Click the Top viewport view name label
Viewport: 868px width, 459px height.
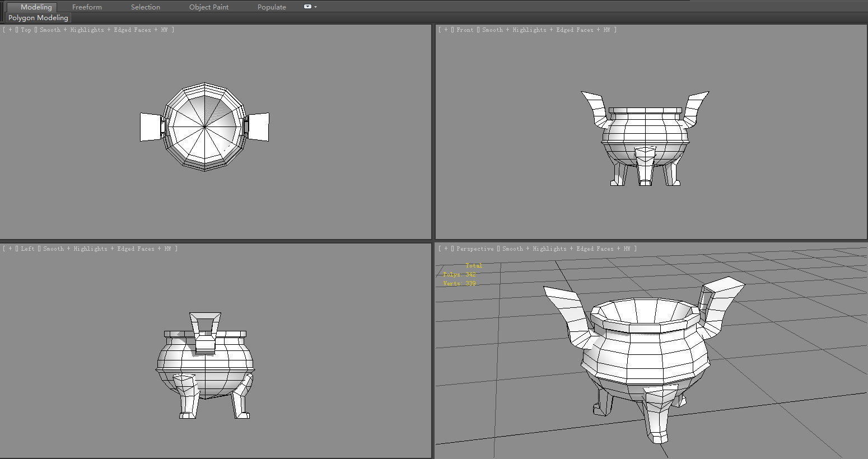click(26, 30)
